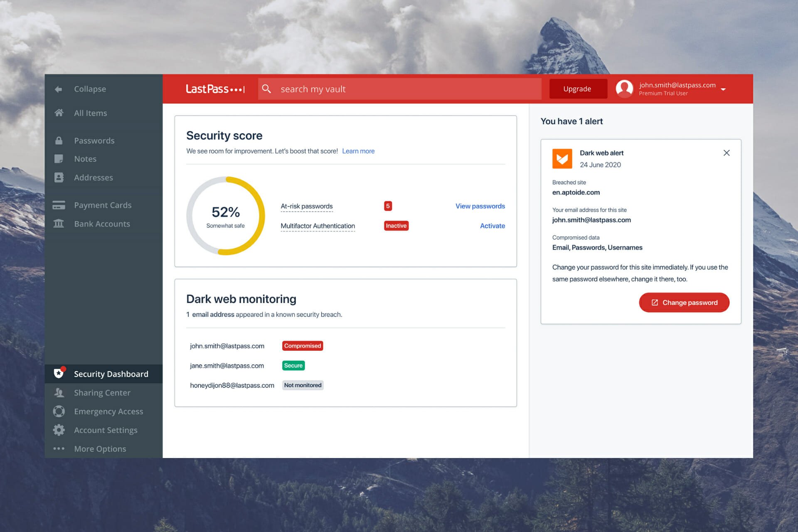The width and height of the screenshot is (798, 532).
Task: Collapse the sidebar via Collapse label
Action: click(x=90, y=89)
